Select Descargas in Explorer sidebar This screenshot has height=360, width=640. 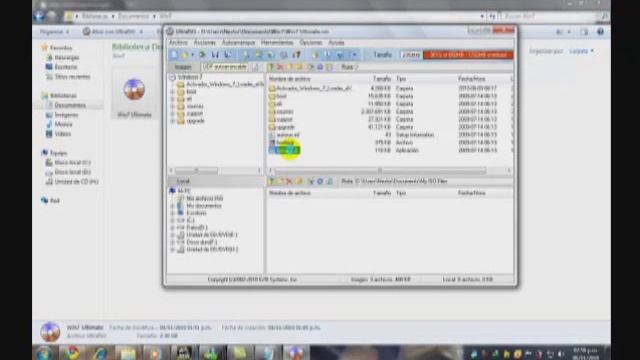click(67, 58)
